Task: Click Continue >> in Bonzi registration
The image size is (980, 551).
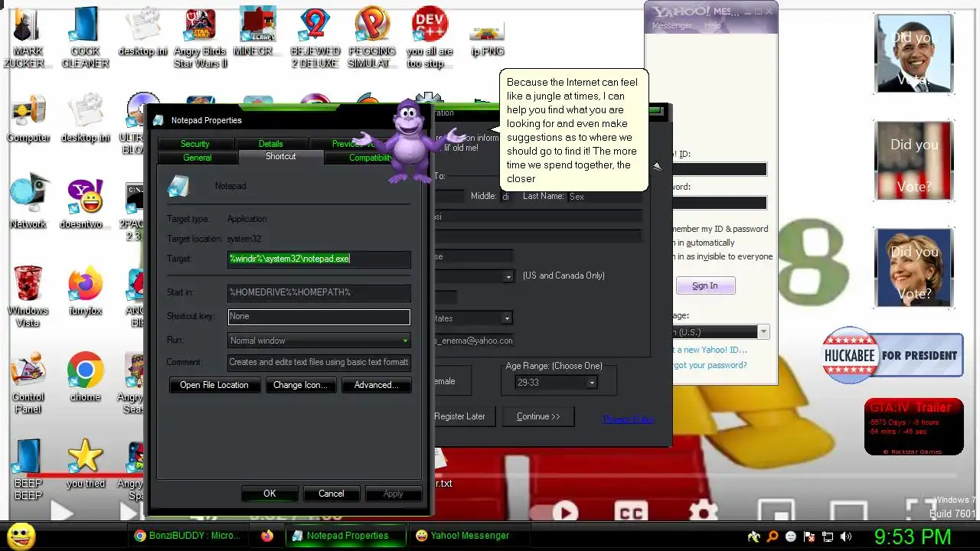Action: point(538,416)
